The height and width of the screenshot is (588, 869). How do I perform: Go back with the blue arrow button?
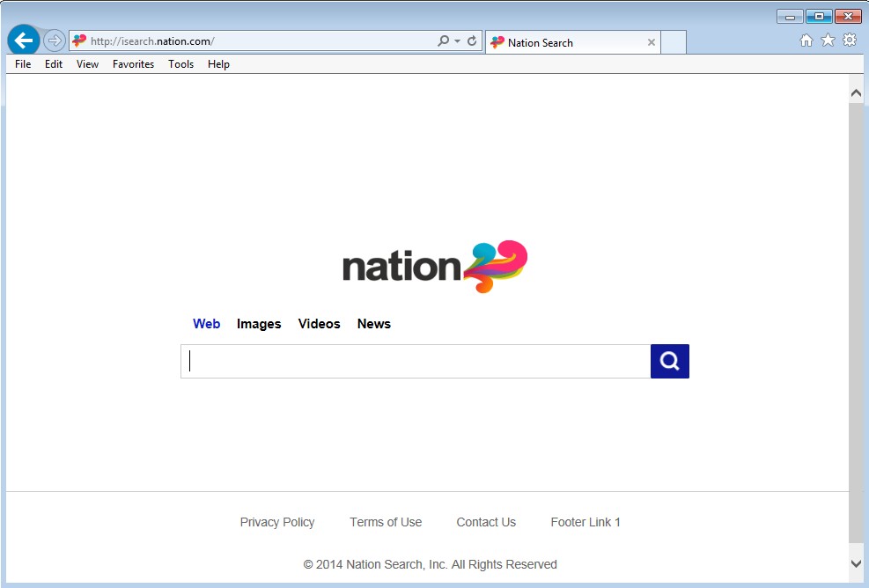[24, 40]
